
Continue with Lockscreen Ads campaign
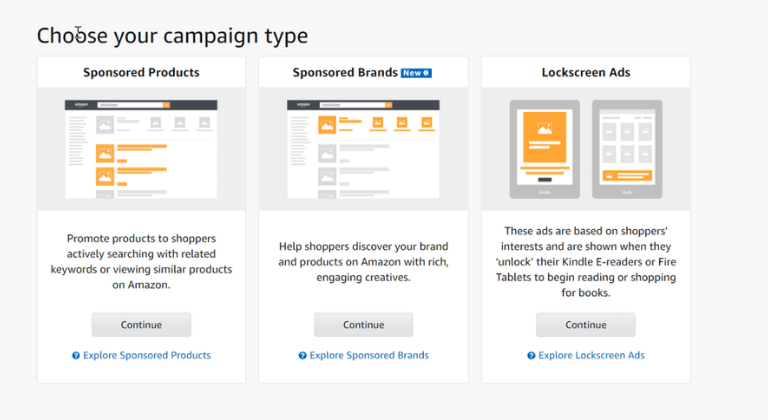585,325
